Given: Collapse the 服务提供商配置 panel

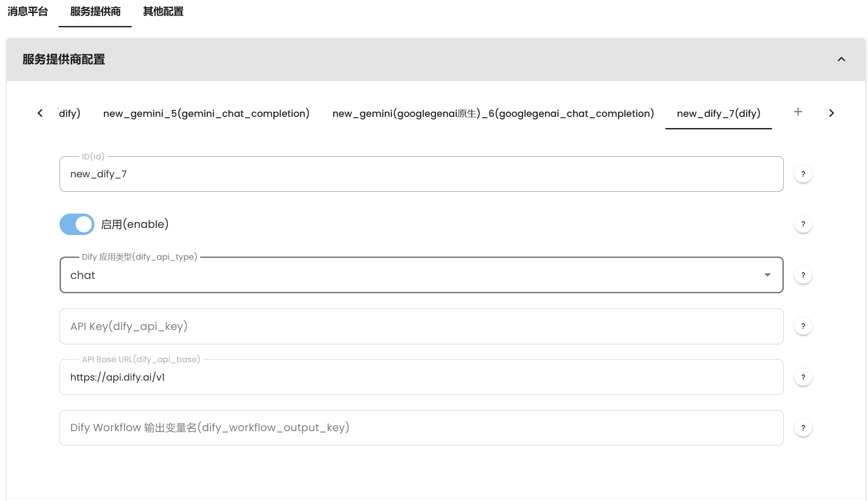Looking at the screenshot, I should [841, 60].
